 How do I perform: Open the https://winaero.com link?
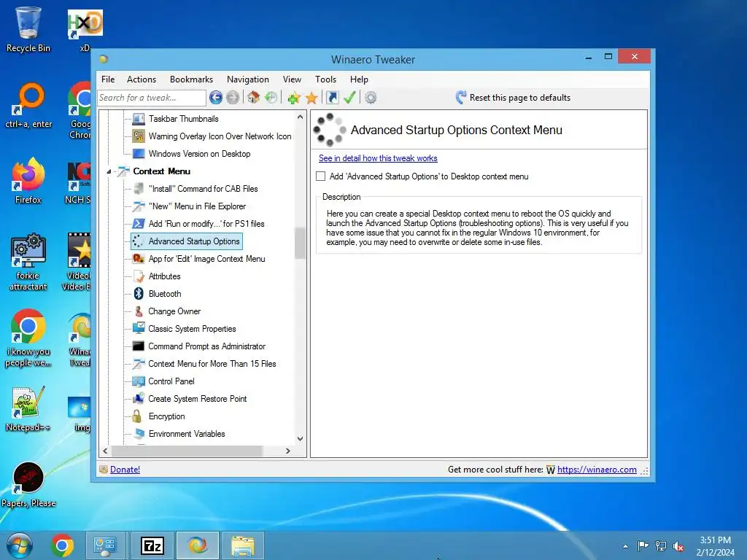(597, 470)
